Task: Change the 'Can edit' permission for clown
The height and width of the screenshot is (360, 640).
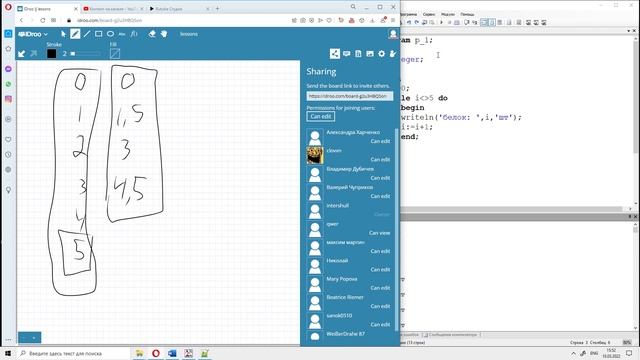Action: coord(380,160)
